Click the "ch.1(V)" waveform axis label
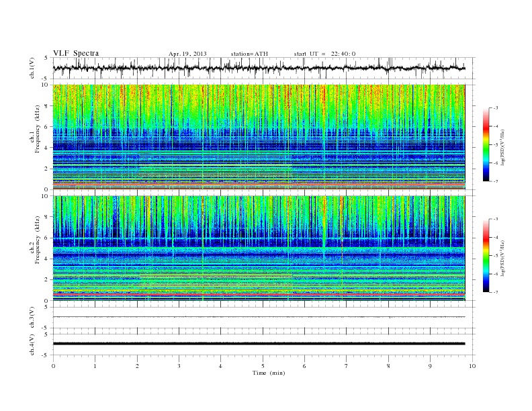 [x=32, y=68]
